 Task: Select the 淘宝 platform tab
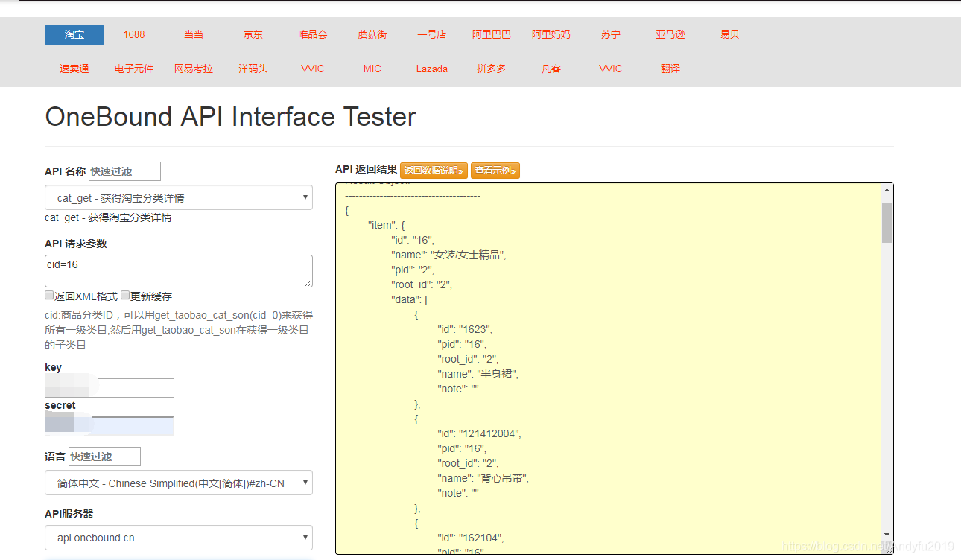74,35
